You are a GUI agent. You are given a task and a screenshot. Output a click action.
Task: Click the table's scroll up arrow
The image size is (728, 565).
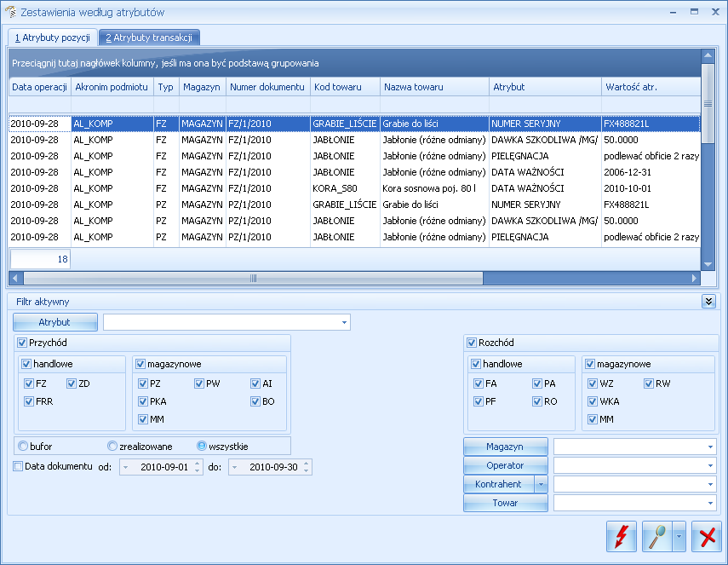tap(708, 55)
